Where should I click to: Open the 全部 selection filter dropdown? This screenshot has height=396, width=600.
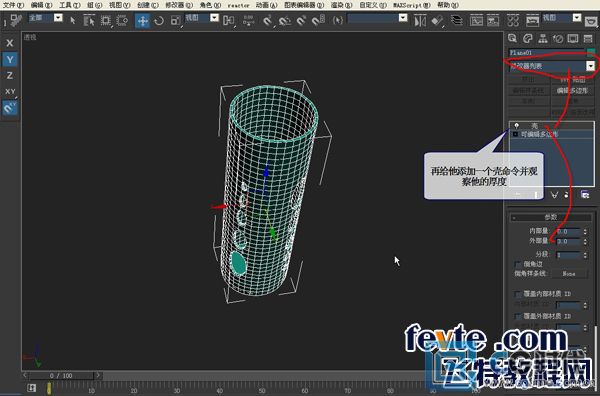coord(46,18)
